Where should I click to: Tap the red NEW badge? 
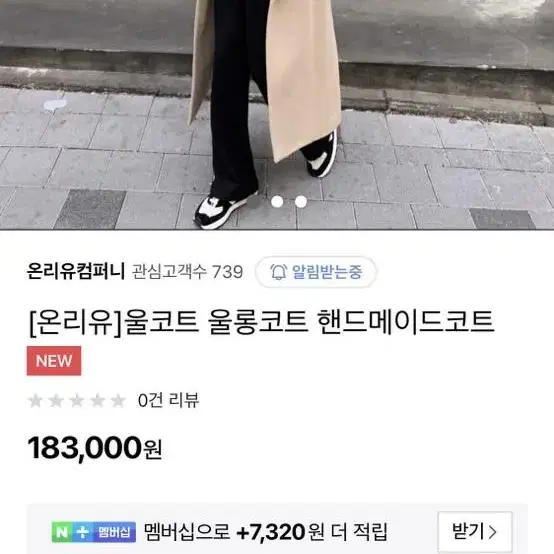[x=54, y=361]
